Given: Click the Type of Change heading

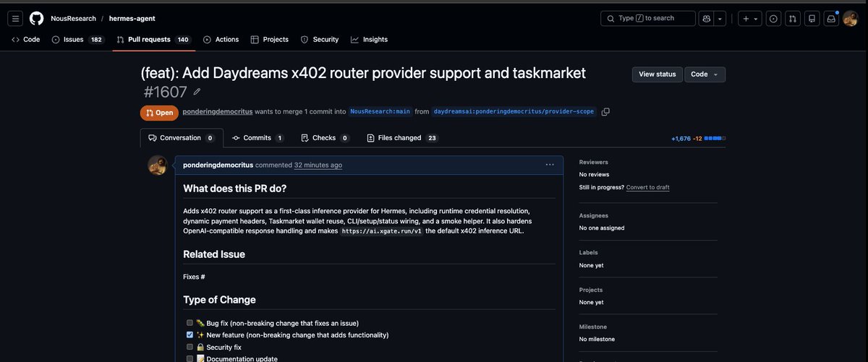Looking at the screenshot, I should tap(219, 300).
